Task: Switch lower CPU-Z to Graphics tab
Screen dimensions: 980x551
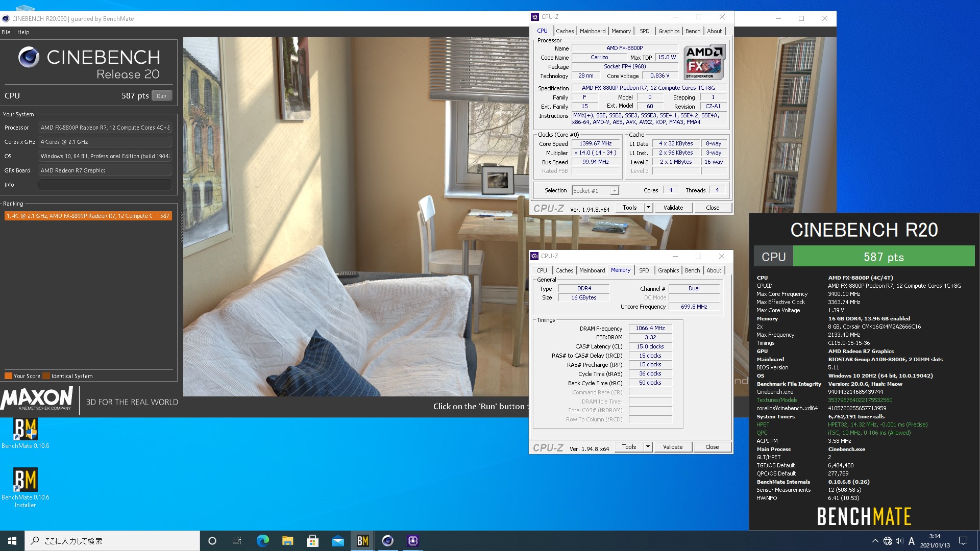Action: pos(668,270)
